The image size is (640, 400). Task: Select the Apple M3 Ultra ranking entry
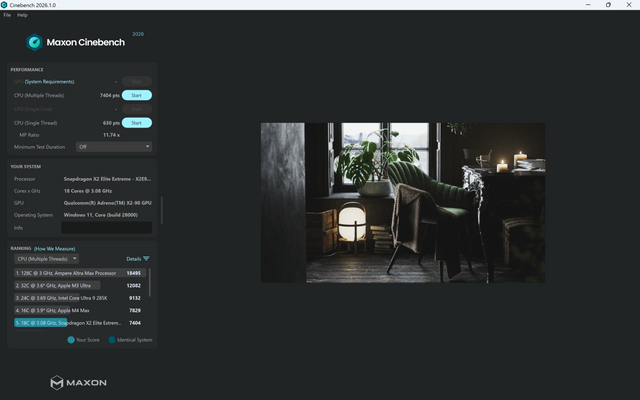coord(78,285)
